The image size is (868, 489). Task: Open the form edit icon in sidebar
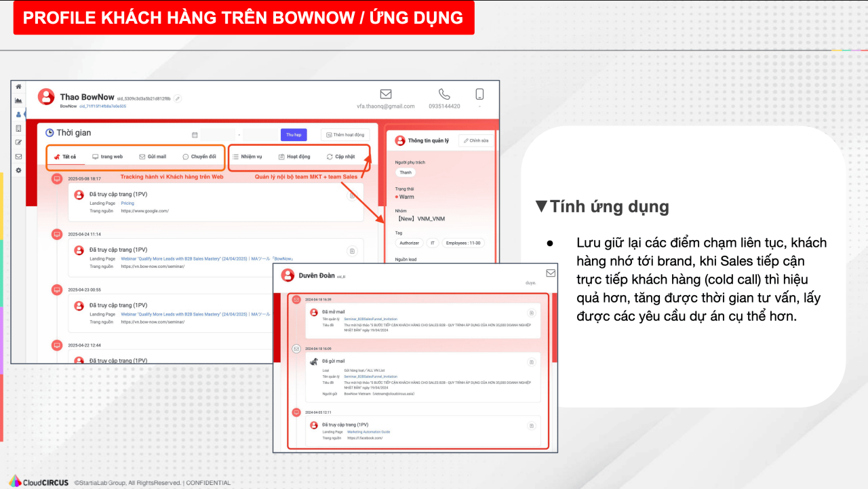tap(18, 142)
